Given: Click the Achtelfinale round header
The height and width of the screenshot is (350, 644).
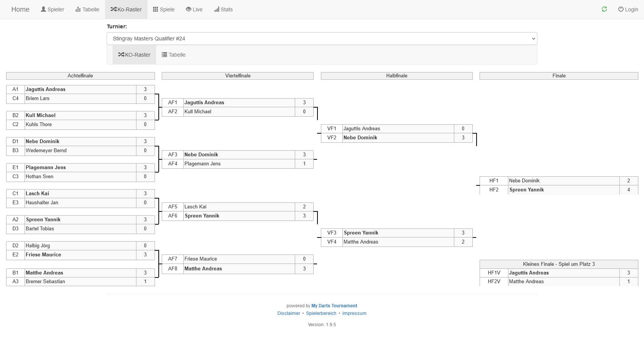Looking at the screenshot, I should pyautogui.click(x=80, y=76).
